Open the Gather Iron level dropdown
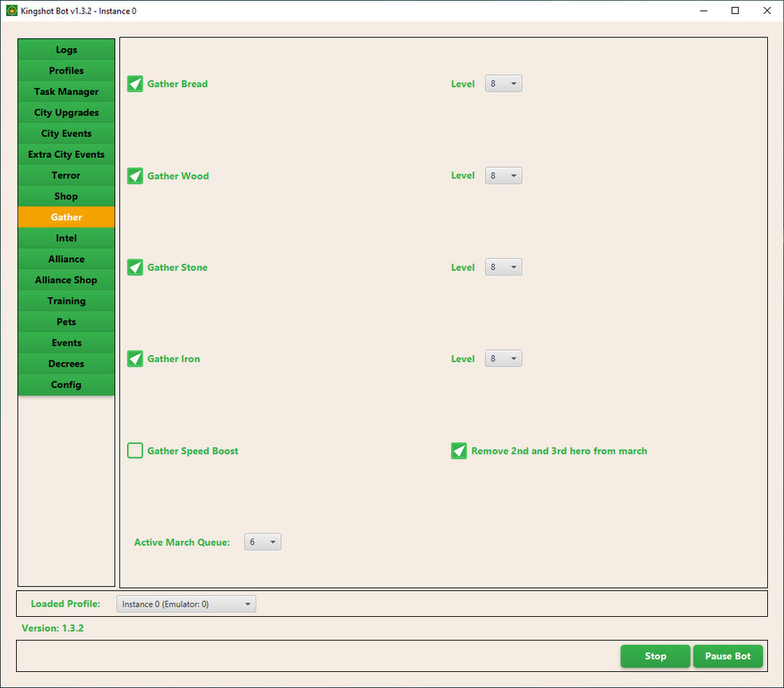This screenshot has height=688, width=784. [x=503, y=359]
